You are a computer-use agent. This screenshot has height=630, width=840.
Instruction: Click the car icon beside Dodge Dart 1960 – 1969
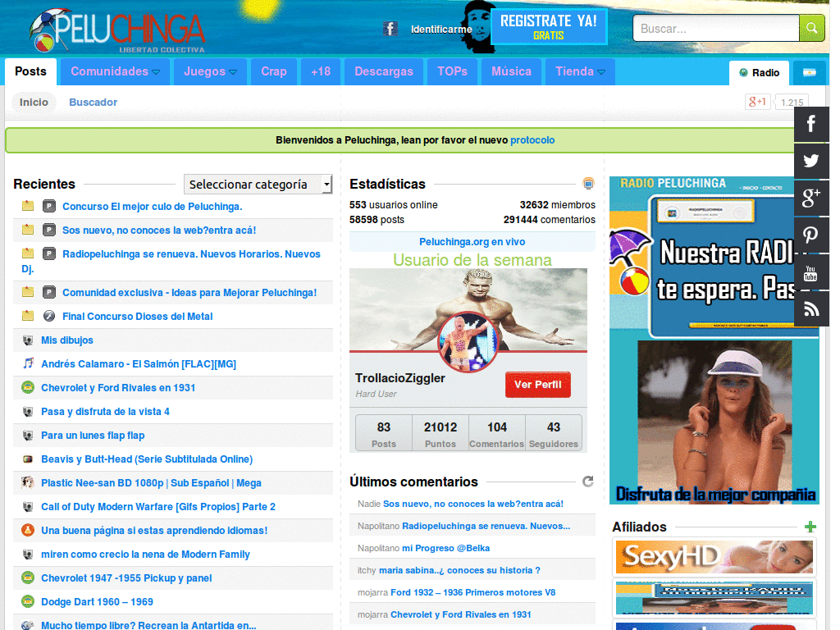point(28,601)
